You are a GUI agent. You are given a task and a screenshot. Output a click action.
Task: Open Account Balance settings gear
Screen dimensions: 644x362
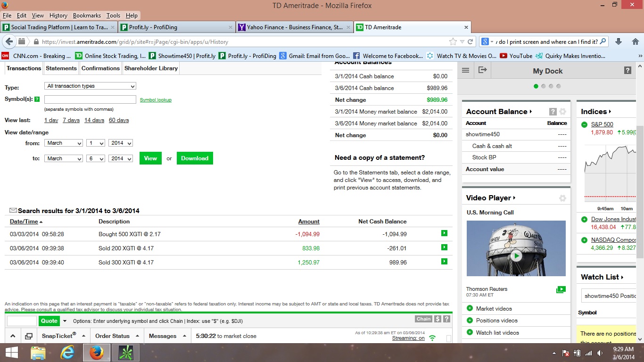click(562, 112)
